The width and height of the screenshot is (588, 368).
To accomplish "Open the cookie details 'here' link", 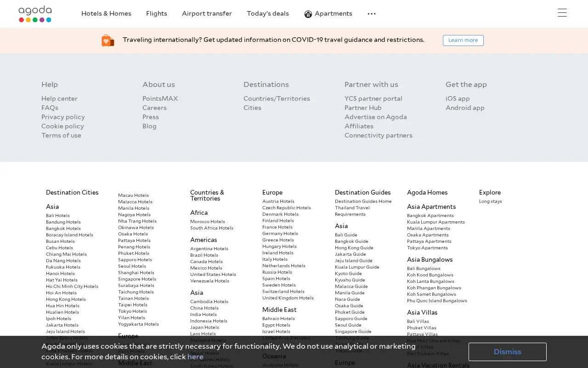I will click(x=195, y=357).
